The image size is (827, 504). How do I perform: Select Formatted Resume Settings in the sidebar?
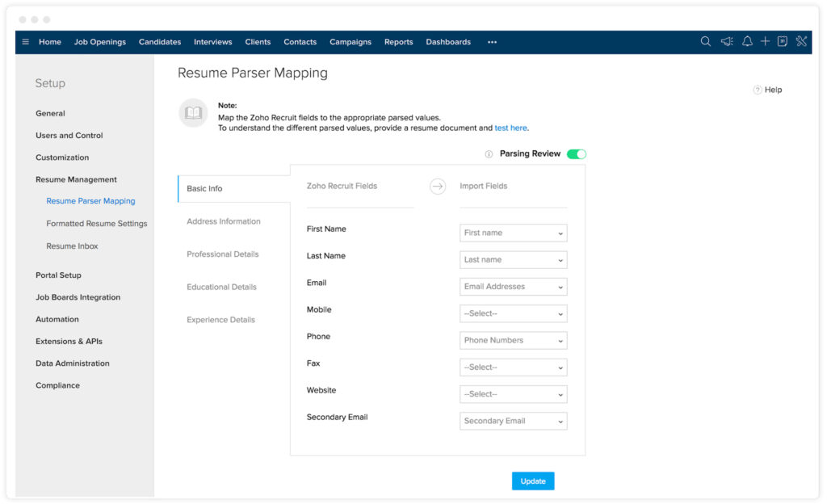pos(97,223)
